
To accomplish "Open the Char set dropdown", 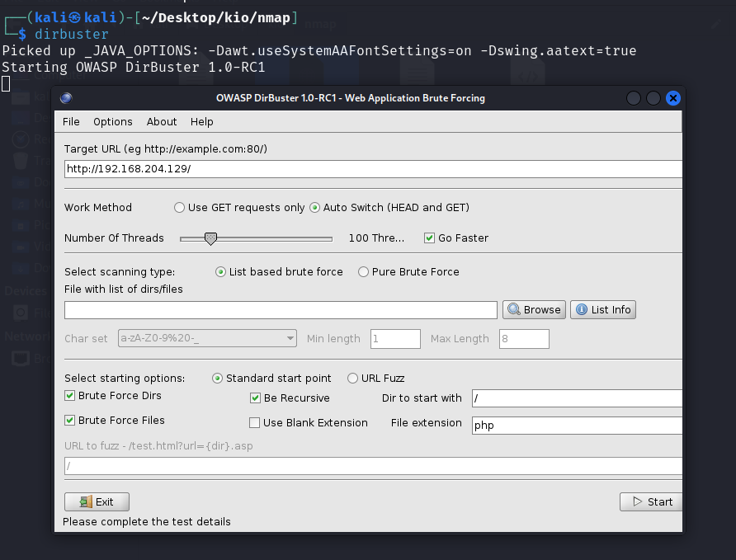I will [x=207, y=338].
